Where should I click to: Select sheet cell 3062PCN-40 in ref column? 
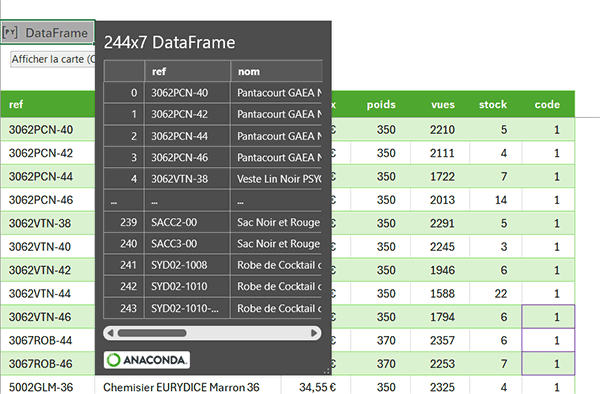[x=48, y=130]
